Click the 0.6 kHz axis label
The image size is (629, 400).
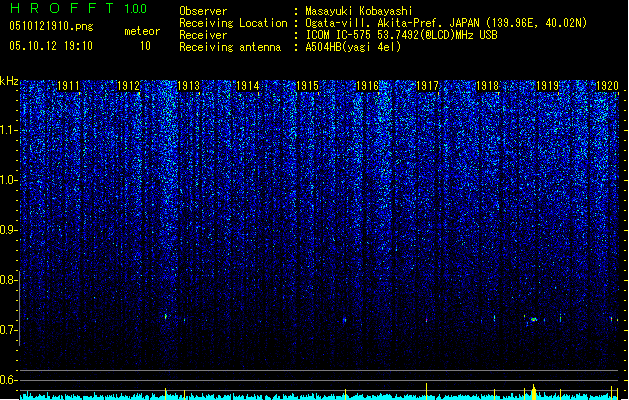point(9,380)
